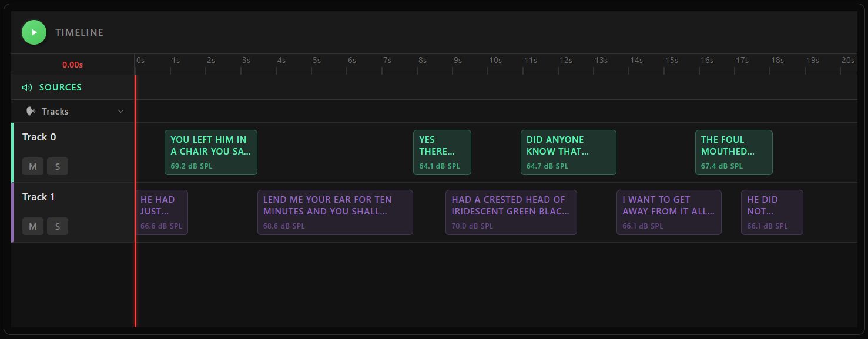Select the "HE DID NOT" clip
868x339 pixels.
772,212
